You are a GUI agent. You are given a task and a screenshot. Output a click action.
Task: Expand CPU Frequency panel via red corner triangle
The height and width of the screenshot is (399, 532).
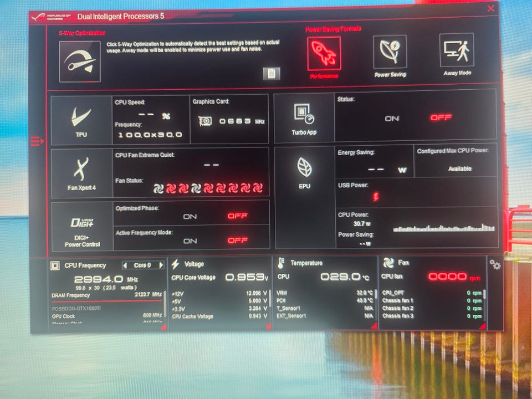[163, 327]
